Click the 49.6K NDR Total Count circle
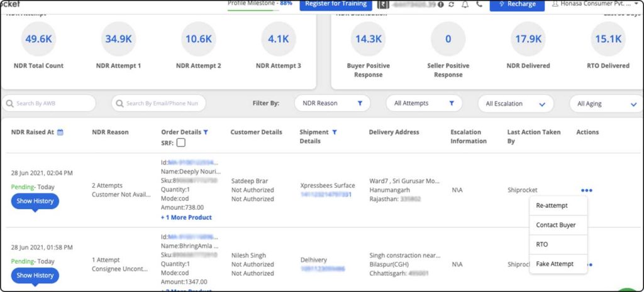 click(x=38, y=39)
